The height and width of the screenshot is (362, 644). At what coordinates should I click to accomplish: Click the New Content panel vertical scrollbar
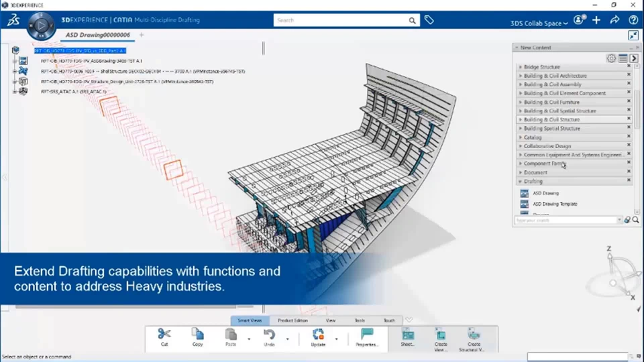coord(637,109)
